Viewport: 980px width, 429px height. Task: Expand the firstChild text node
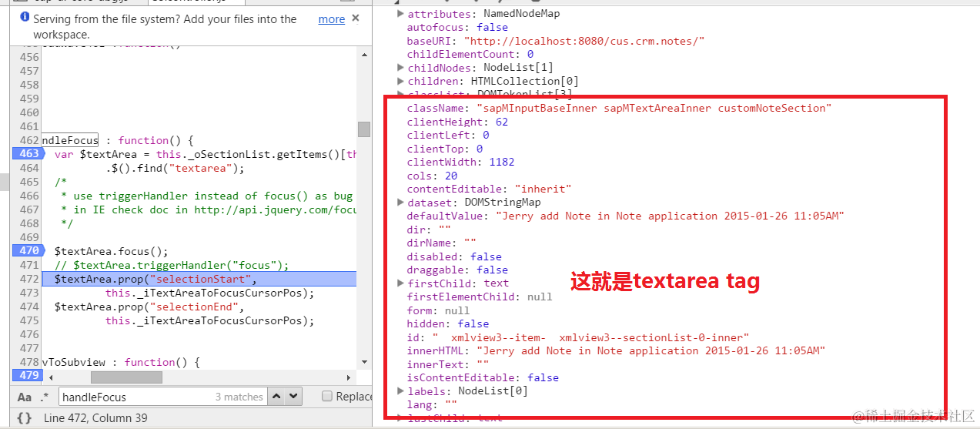[x=400, y=283]
